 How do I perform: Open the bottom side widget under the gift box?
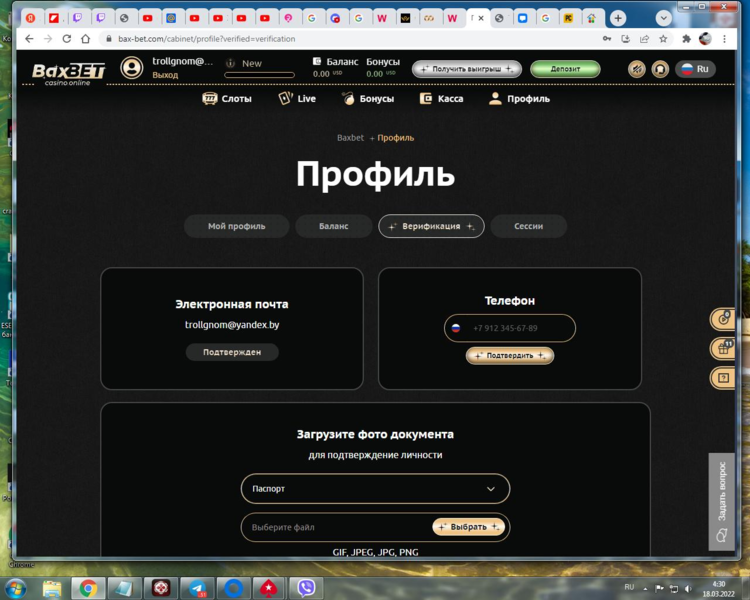723,378
